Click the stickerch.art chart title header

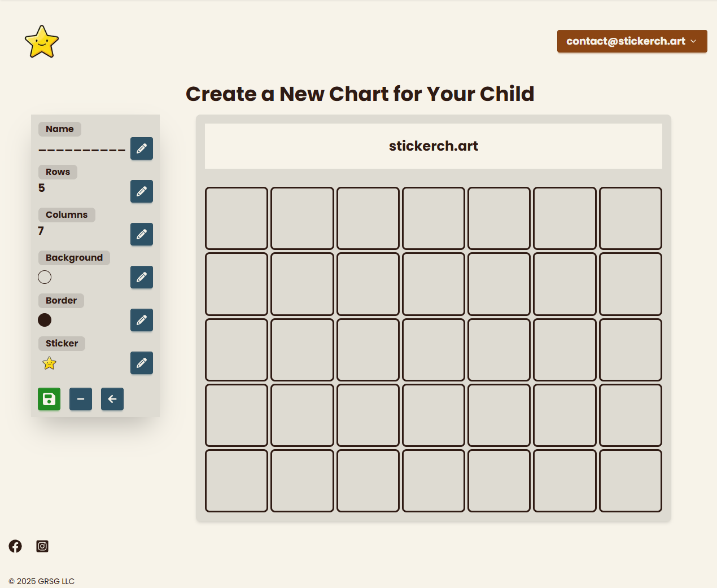point(433,146)
